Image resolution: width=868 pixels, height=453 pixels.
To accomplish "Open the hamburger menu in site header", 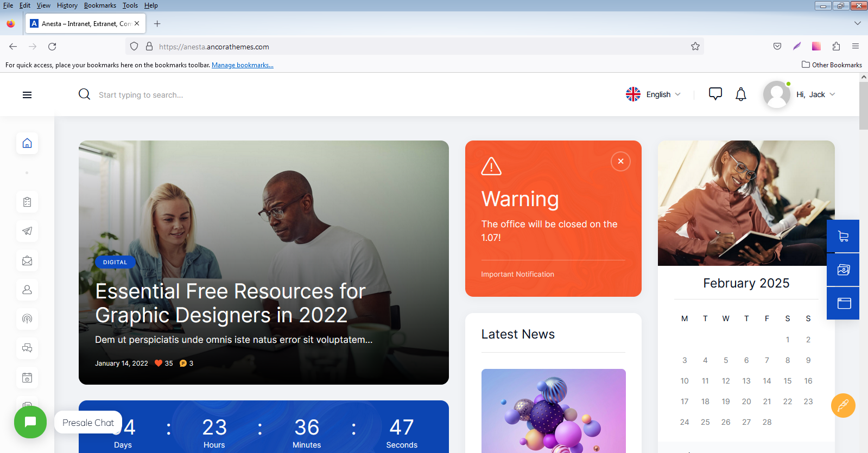I will (27, 95).
